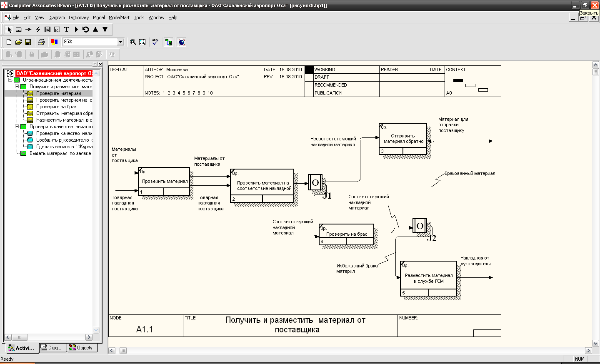Screen dimensions: 600x364
Task: Open the color palette editor icon
Action: [x=54, y=42]
